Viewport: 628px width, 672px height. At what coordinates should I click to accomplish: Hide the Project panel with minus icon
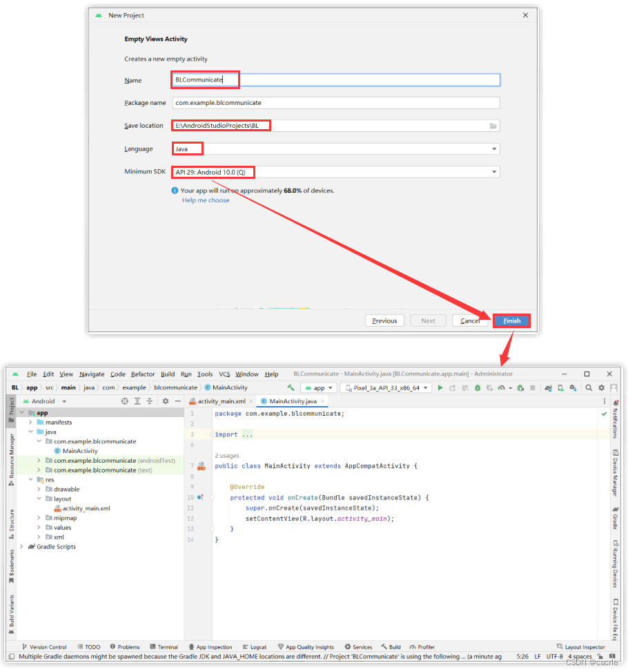178,401
